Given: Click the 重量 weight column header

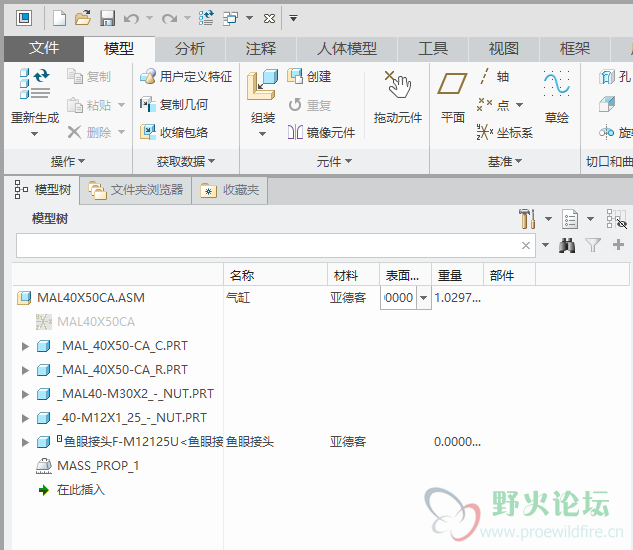Looking at the screenshot, I should pyautogui.click(x=457, y=275).
